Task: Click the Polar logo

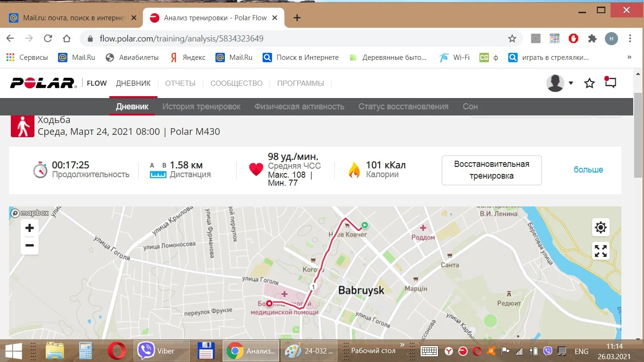Action: (43, 83)
